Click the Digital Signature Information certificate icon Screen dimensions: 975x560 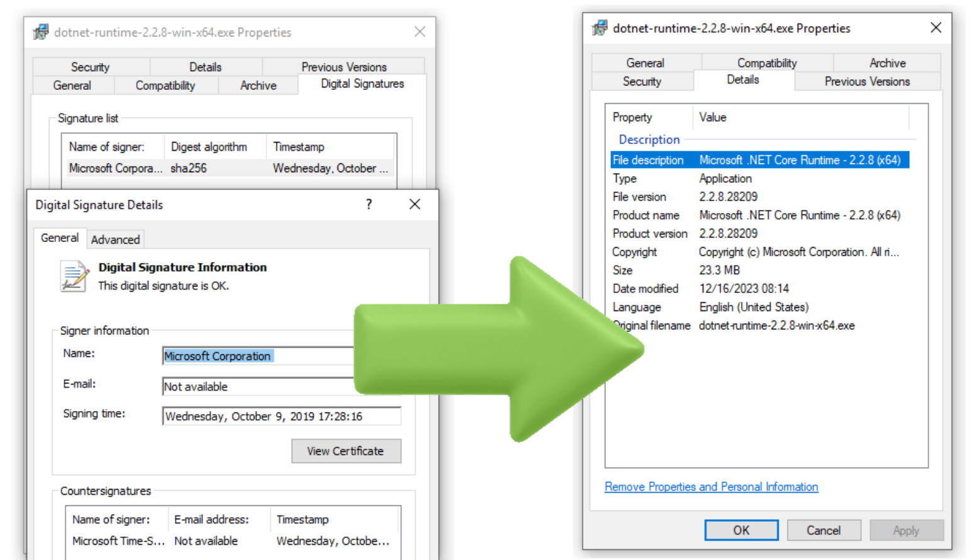(x=72, y=275)
